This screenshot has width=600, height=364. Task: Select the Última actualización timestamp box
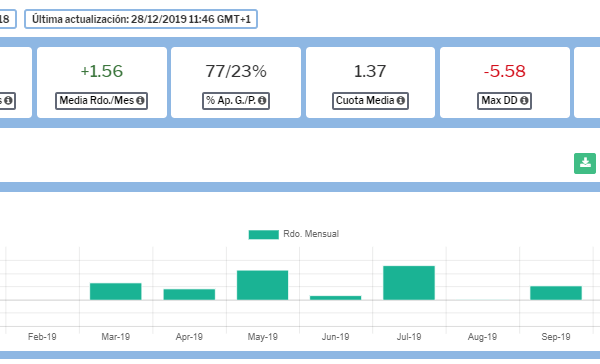(141, 19)
